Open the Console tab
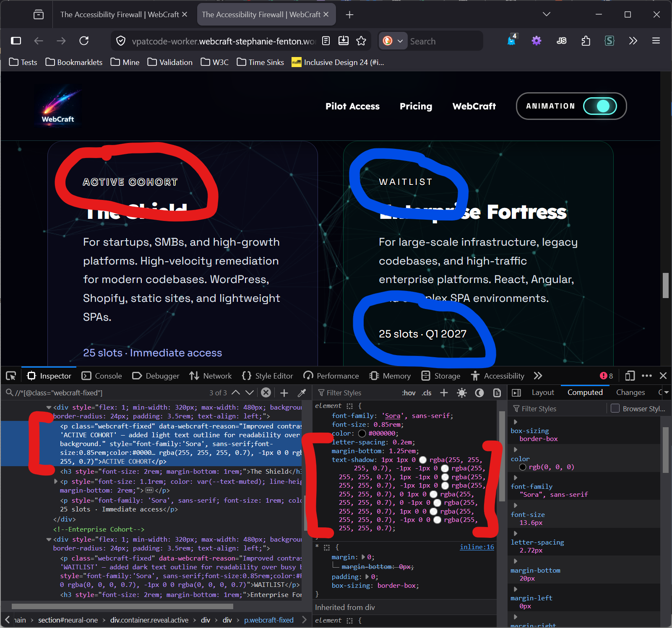The width and height of the screenshot is (672, 628). (102, 376)
